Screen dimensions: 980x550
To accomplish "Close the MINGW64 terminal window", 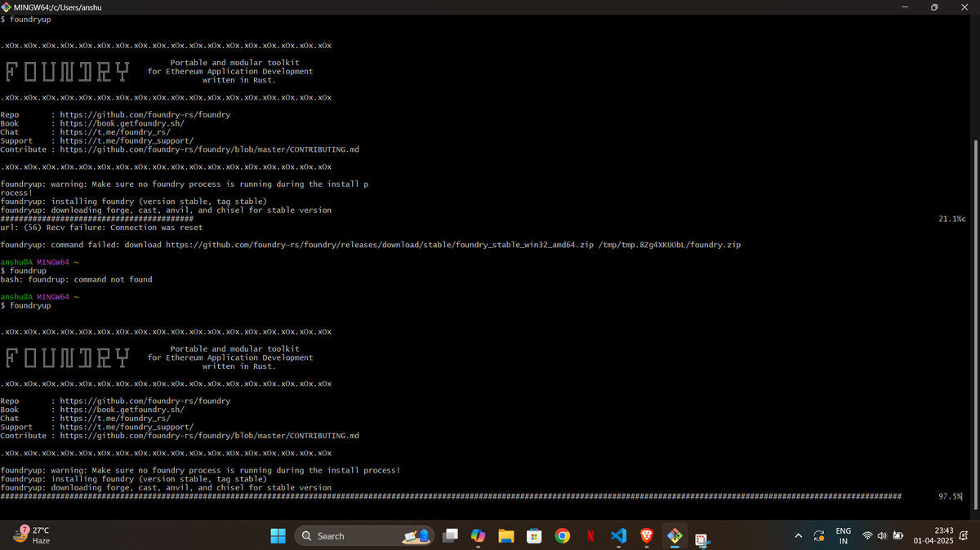I will (x=964, y=7).
